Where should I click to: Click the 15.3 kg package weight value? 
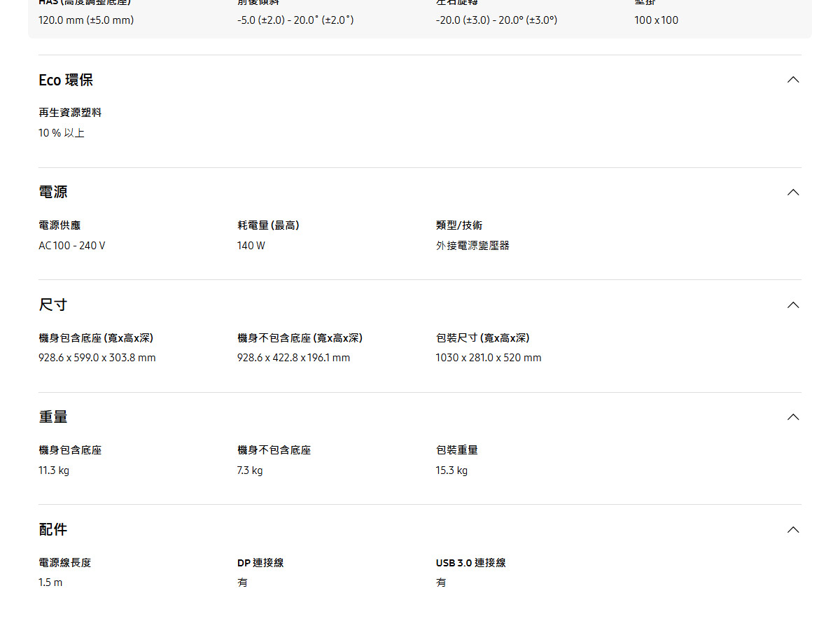(451, 470)
